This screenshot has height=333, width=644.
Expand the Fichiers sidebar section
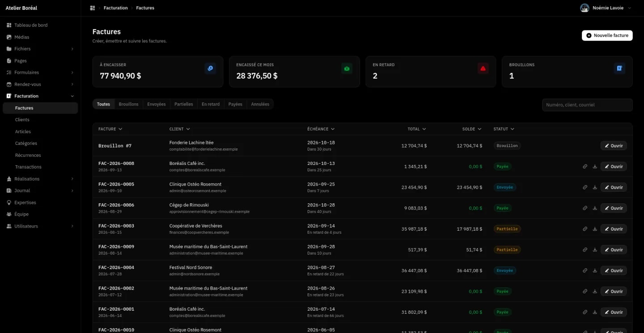(x=72, y=49)
